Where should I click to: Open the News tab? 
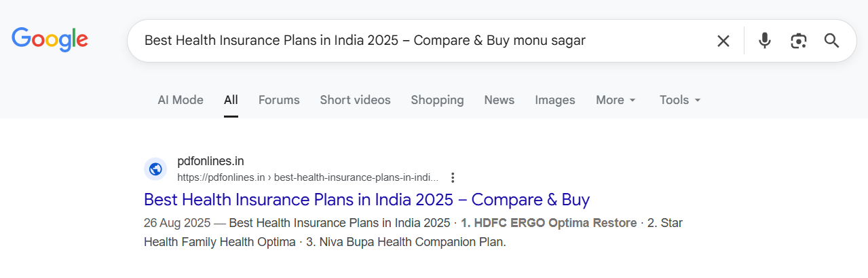coord(499,100)
